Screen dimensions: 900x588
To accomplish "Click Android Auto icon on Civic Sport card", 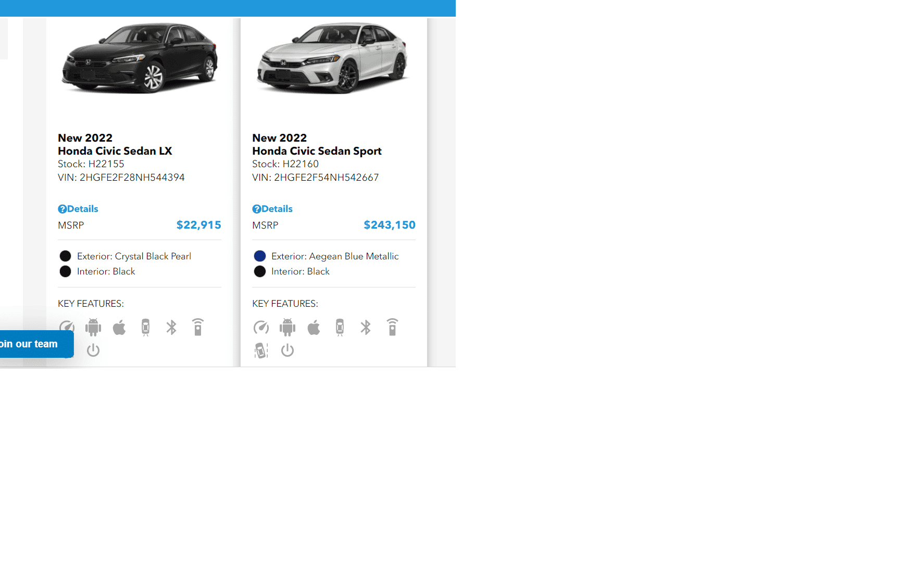I will 287,328.
